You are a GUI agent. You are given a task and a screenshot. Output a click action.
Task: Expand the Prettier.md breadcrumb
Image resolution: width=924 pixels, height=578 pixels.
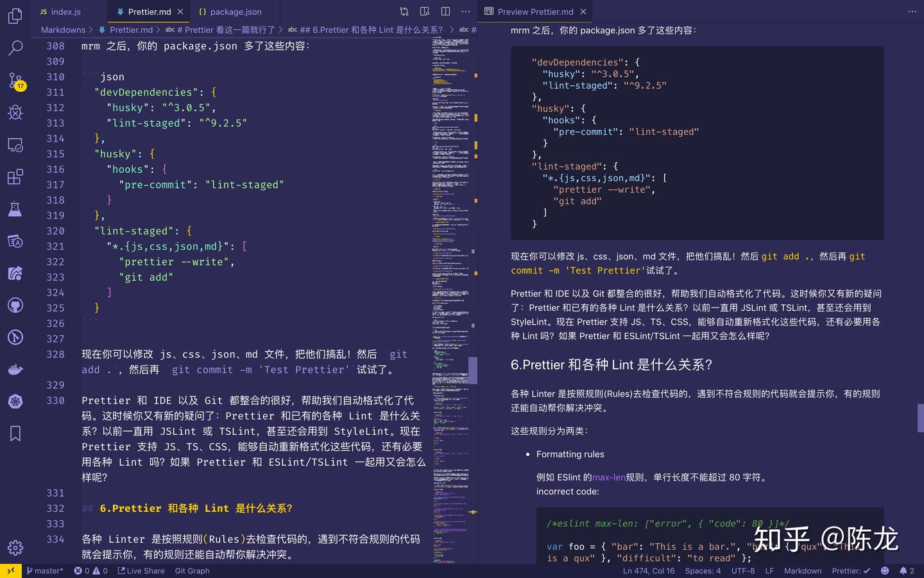[x=131, y=30]
